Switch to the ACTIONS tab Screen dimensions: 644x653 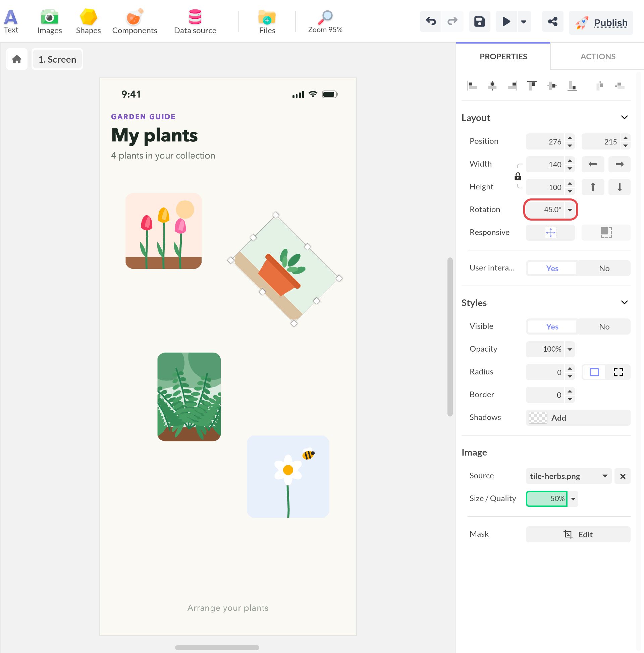point(598,56)
